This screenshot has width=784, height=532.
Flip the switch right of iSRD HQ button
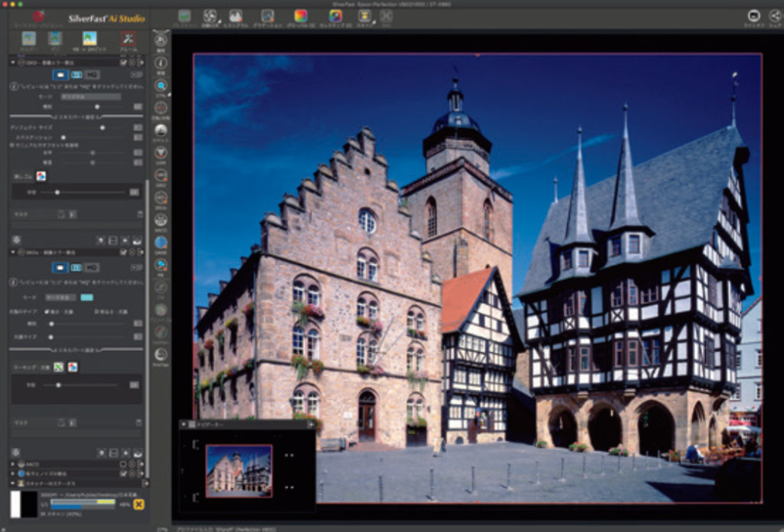coord(136,74)
